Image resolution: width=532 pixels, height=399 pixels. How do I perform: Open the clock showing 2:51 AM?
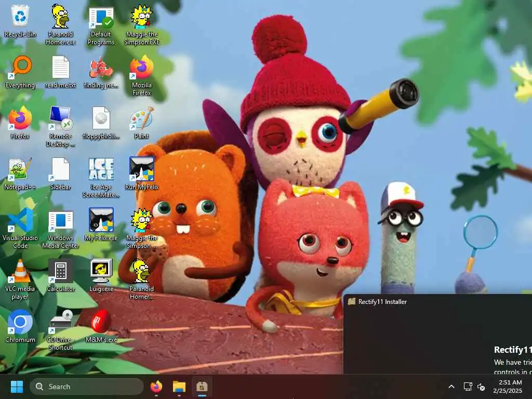(508, 387)
